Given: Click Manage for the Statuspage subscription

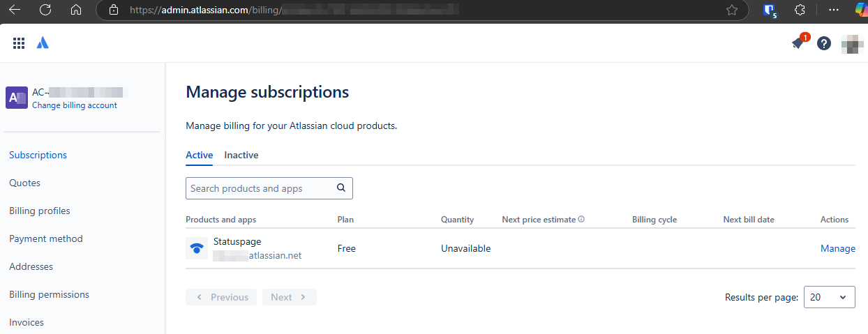Looking at the screenshot, I should pos(838,248).
